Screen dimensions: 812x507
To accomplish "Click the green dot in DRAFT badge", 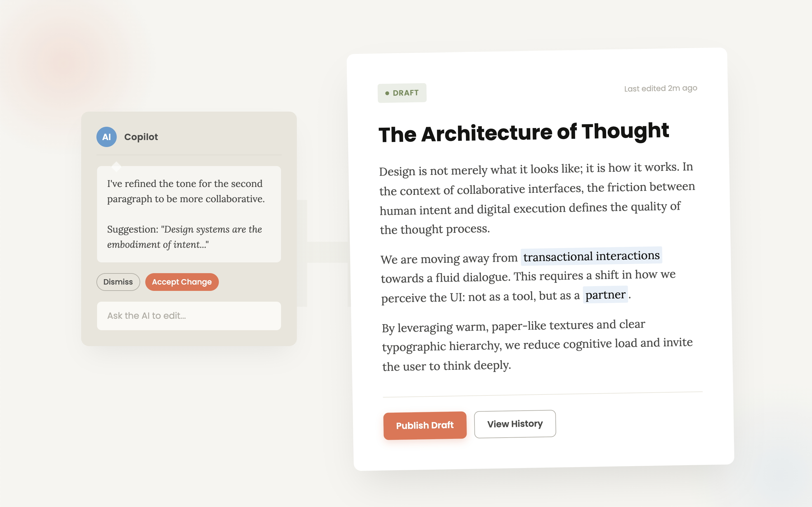I will click(x=387, y=93).
